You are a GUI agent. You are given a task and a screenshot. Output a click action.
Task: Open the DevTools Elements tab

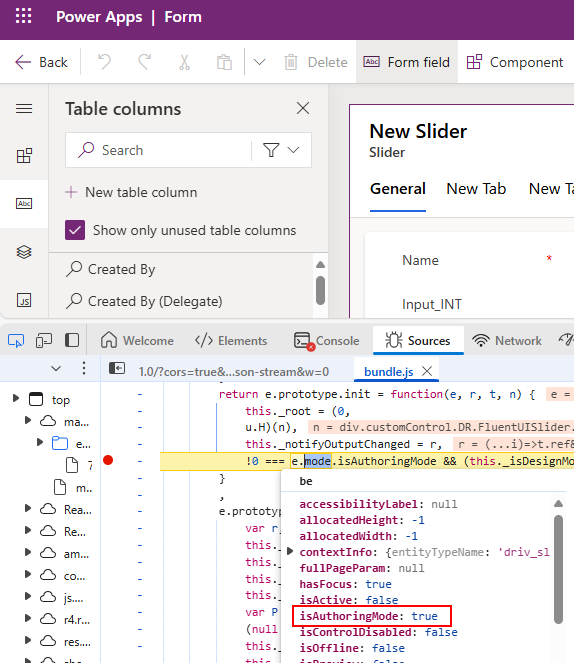point(231,340)
